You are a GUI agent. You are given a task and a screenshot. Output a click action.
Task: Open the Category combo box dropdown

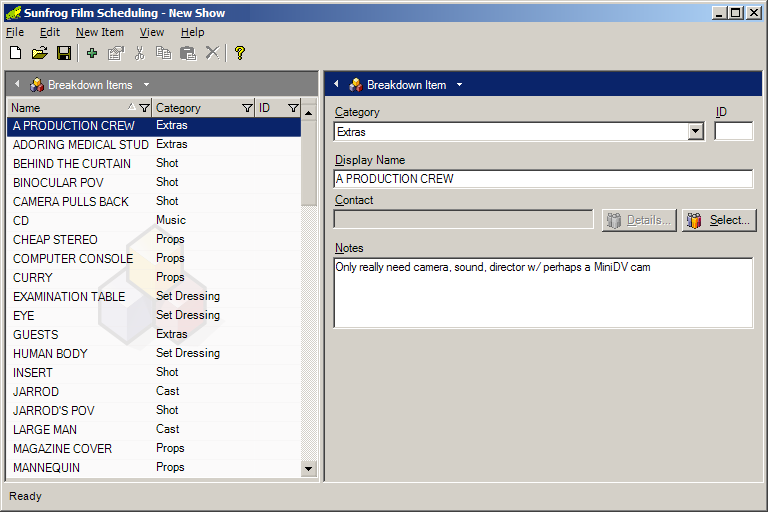696,132
